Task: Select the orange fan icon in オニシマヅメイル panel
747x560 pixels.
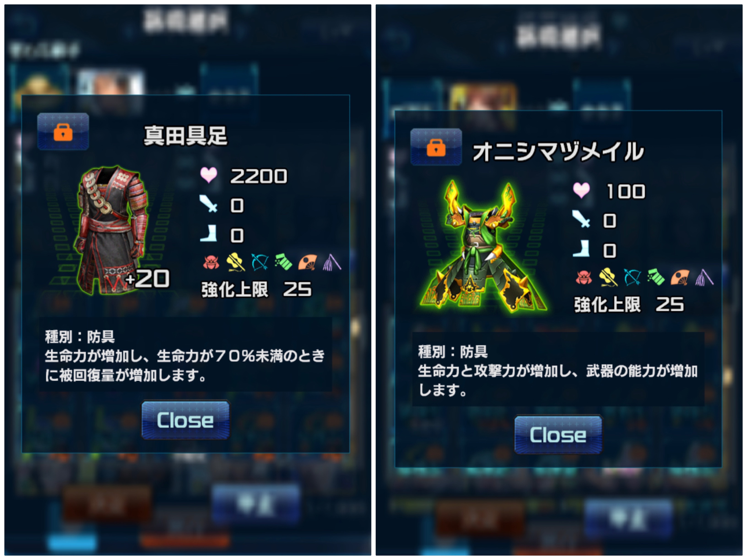Action: (680, 277)
